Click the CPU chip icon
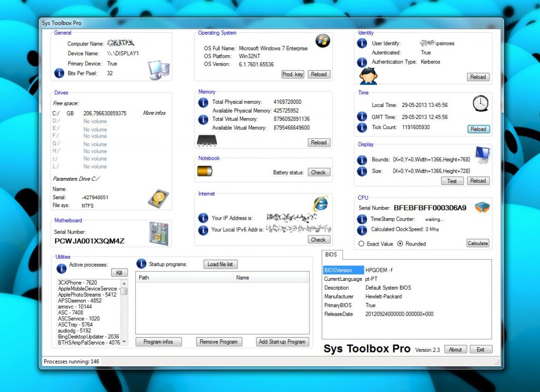The image size is (540, 392). coord(482,207)
